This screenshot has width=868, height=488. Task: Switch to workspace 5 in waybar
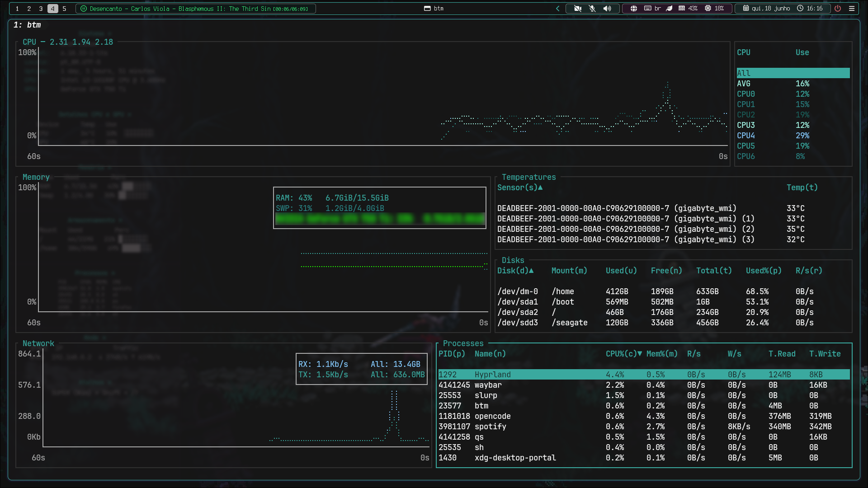click(x=64, y=9)
